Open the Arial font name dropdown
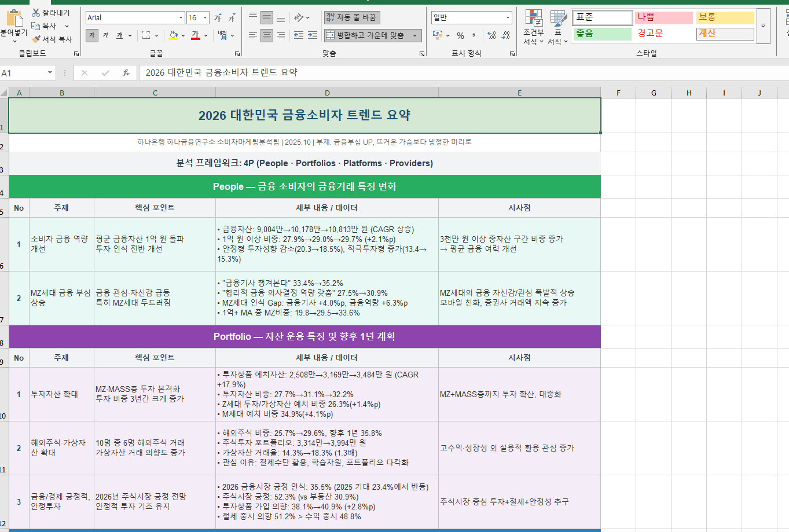This screenshot has height=532, width=789. click(x=181, y=18)
